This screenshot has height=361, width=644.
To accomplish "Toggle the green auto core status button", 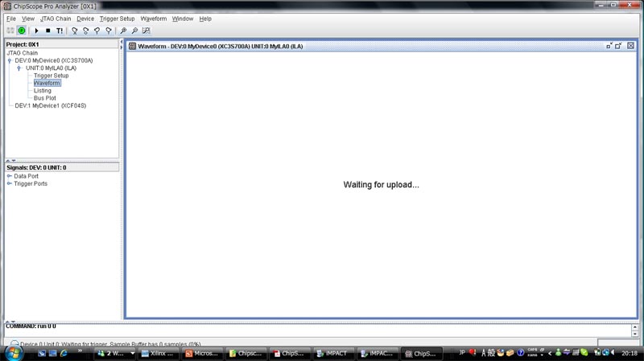I will coord(22,31).
